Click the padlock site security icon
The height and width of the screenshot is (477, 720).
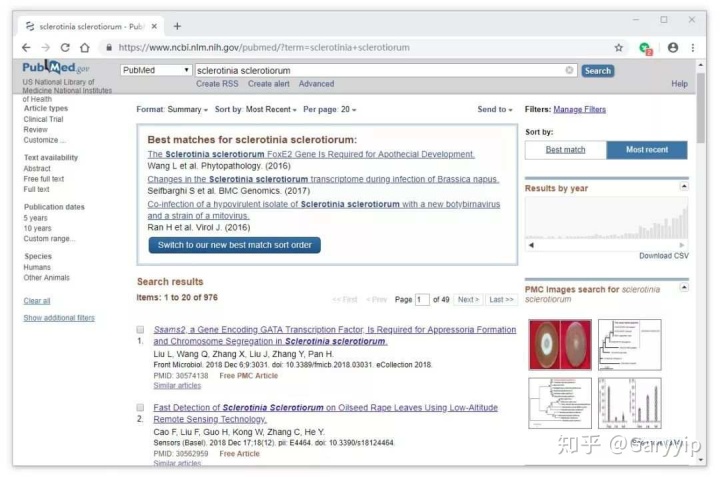(x=109, y=48)
